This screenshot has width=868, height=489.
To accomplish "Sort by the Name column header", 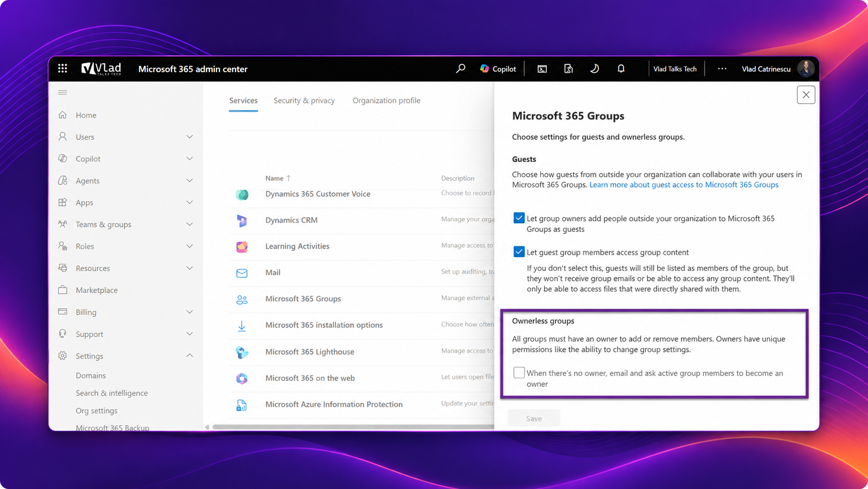I will tap(278, 178).
